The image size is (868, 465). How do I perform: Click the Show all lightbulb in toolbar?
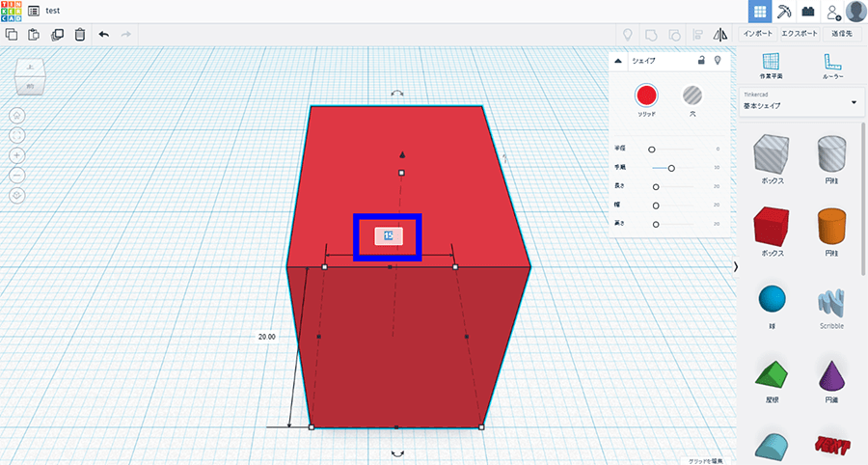point(627,35)
